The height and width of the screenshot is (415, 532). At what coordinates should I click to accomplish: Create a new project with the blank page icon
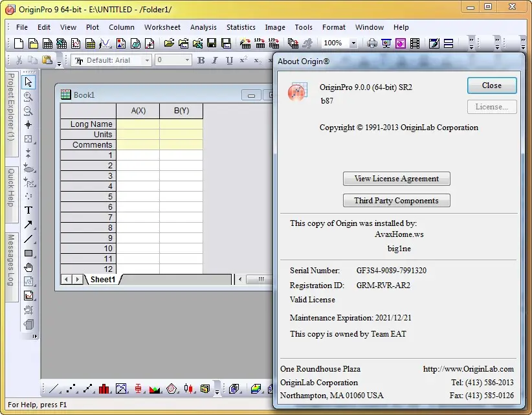pyautogui.click(x=19, y=43)
